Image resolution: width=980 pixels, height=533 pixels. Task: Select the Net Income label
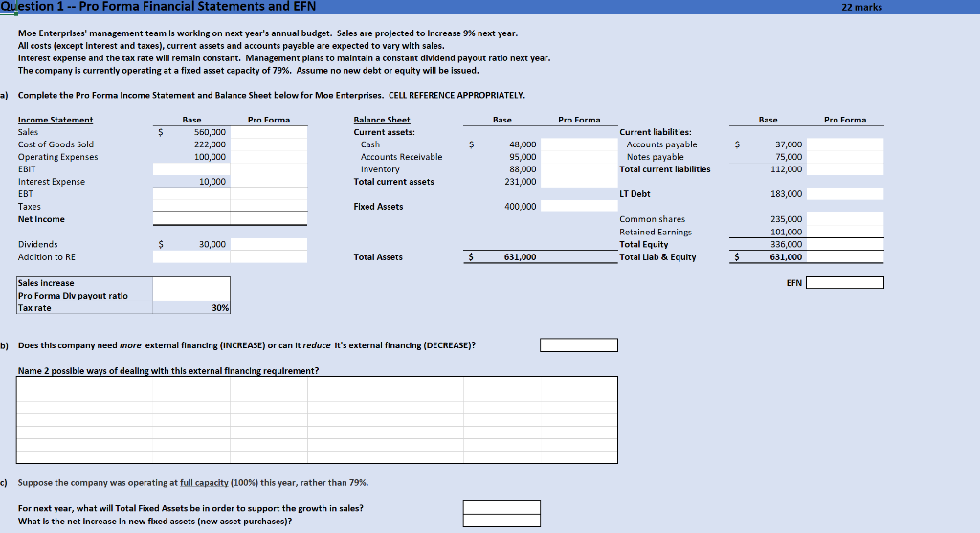(41, 219)
